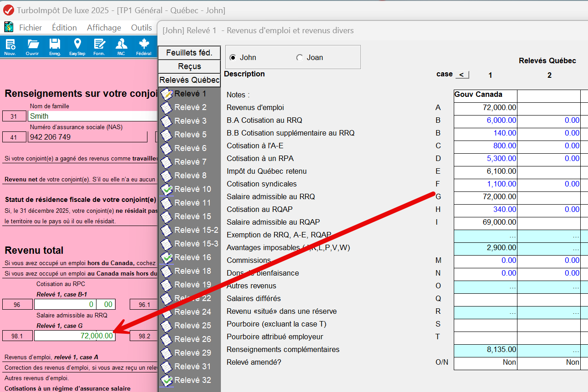This screenshot has width=588, height=392.
Task: Select the Joan radio button
Action: click(x=299, y=58)
